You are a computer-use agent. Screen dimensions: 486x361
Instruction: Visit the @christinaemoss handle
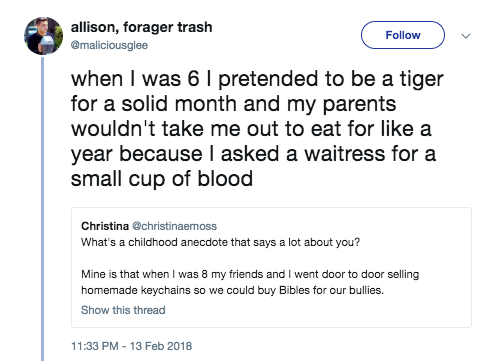175,226
